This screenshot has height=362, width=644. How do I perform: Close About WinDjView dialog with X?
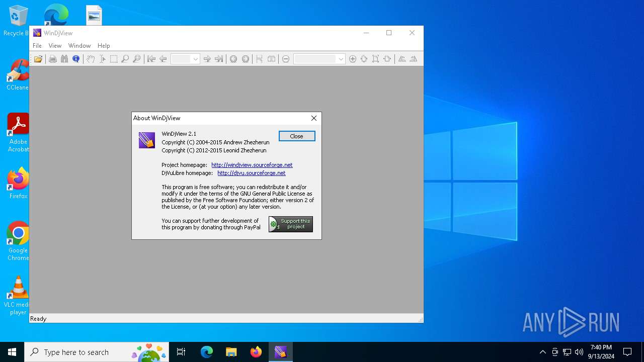click(x=314, y=118)
